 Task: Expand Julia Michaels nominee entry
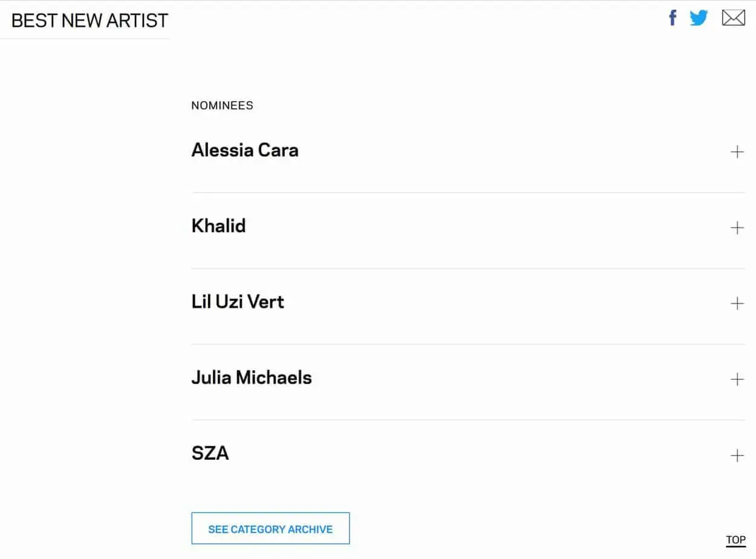tap(737, 379)
